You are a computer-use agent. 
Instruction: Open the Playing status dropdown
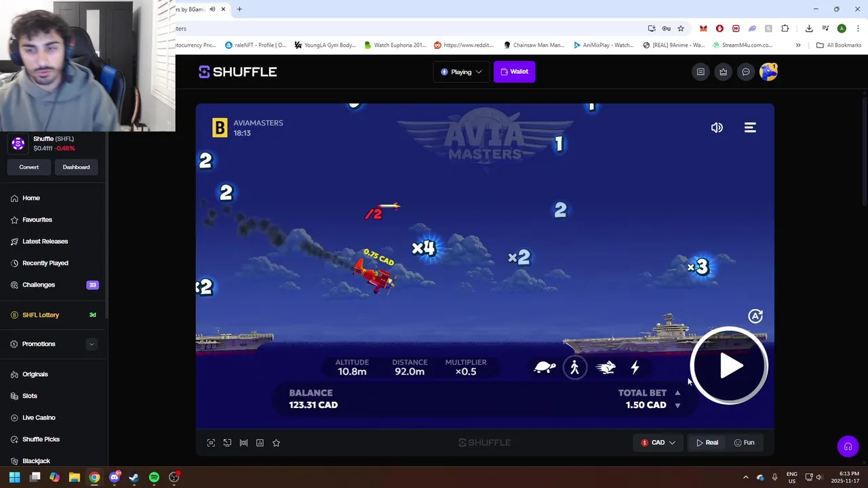(461, 72)
